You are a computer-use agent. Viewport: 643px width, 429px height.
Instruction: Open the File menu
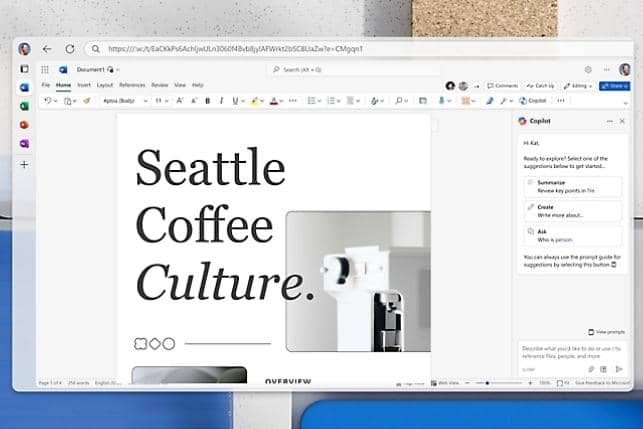(46, 85)
